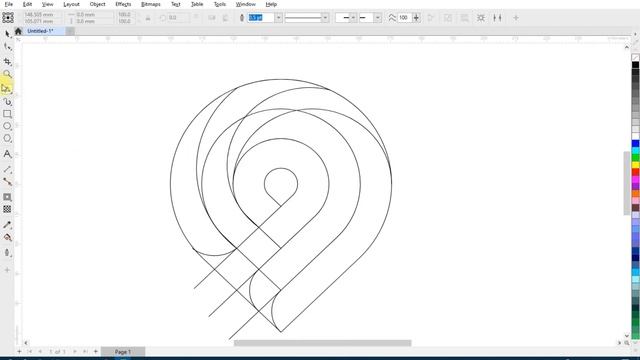The height and width of the screenshot is (360, 640).
Task: Click the horizontal scrollbar left arrow
Action: (x=26, y=343)
